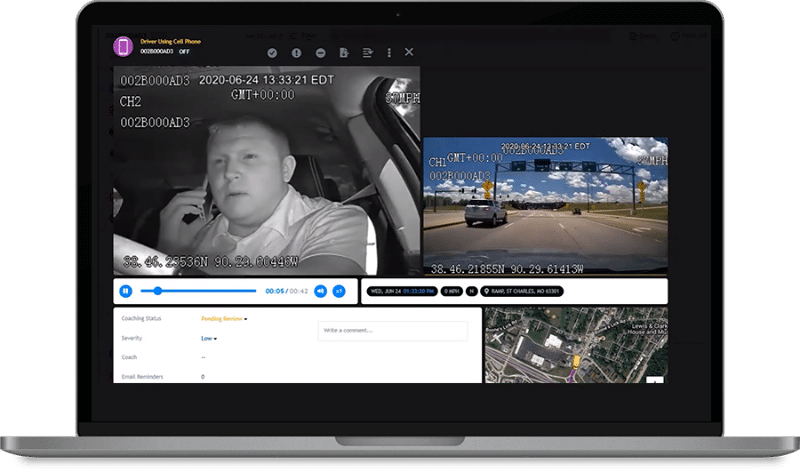The width and height of the screenshot is (800, 472).
Task: Click the Coaching Status label
Action: (141, 318)
